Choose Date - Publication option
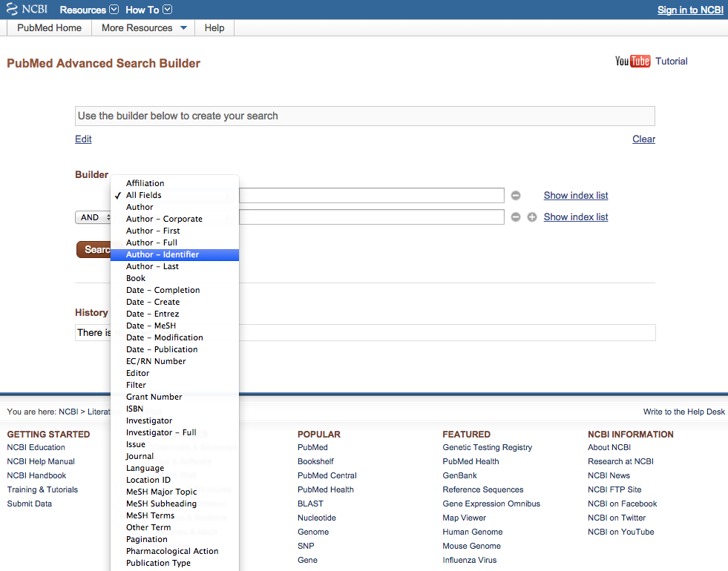 coord(174,349)
